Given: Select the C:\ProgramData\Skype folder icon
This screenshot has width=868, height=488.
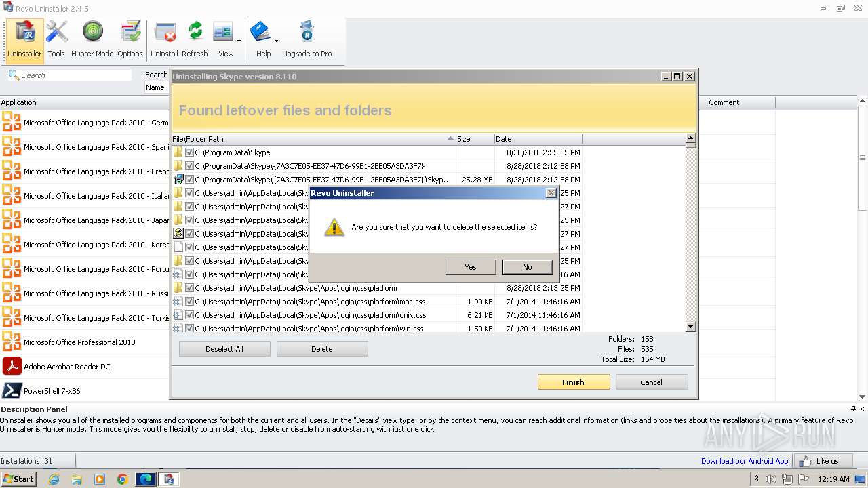Looking at the screenshot, I should click(x=178, y=152).
